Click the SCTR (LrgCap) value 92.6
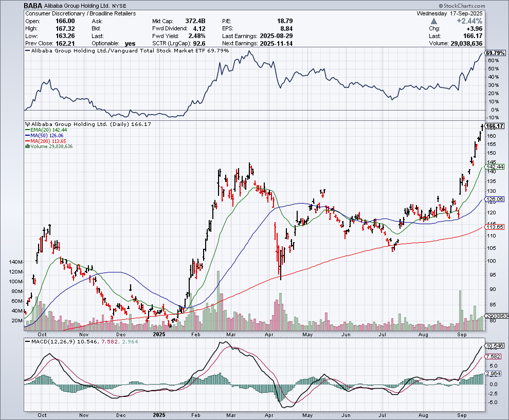The height and width of the screenshot is (420, 509). coord(199,44)
